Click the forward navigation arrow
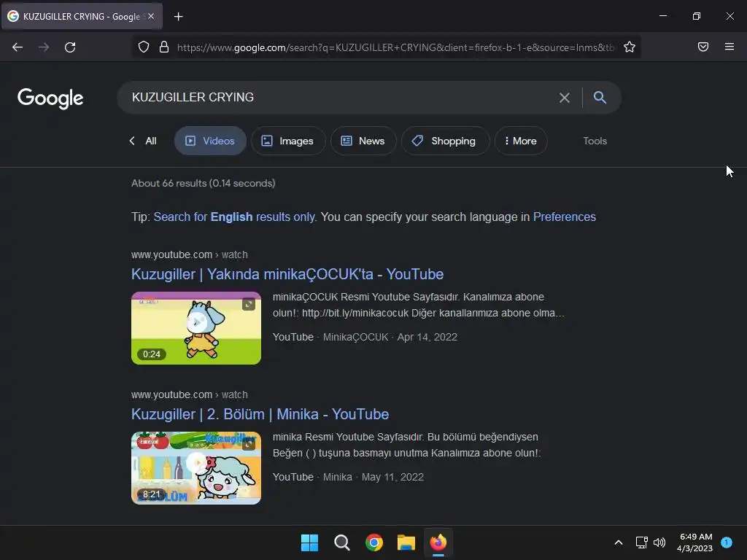 [x=44, y=47]
